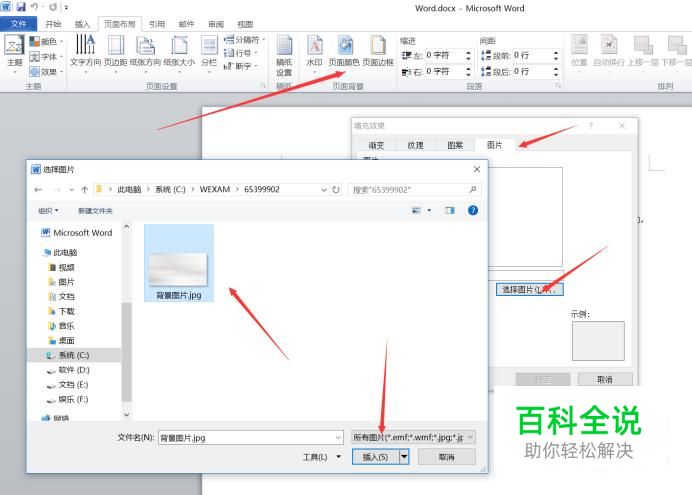Expand address bar history dropdown
The width and height of the screenshot is (692, 495).
click(324, 190)
